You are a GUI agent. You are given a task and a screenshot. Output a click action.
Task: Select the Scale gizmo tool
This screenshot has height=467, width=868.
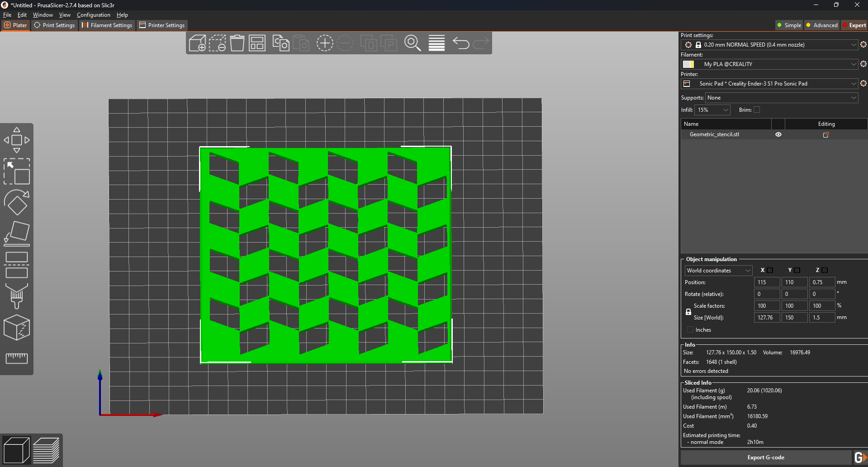coord(17,171)
